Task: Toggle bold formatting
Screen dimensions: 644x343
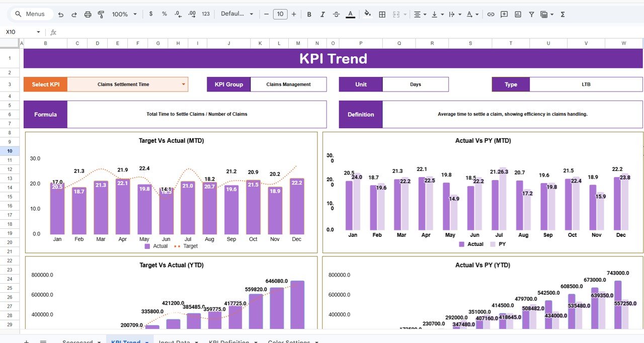Action: [x=309, y=14]
